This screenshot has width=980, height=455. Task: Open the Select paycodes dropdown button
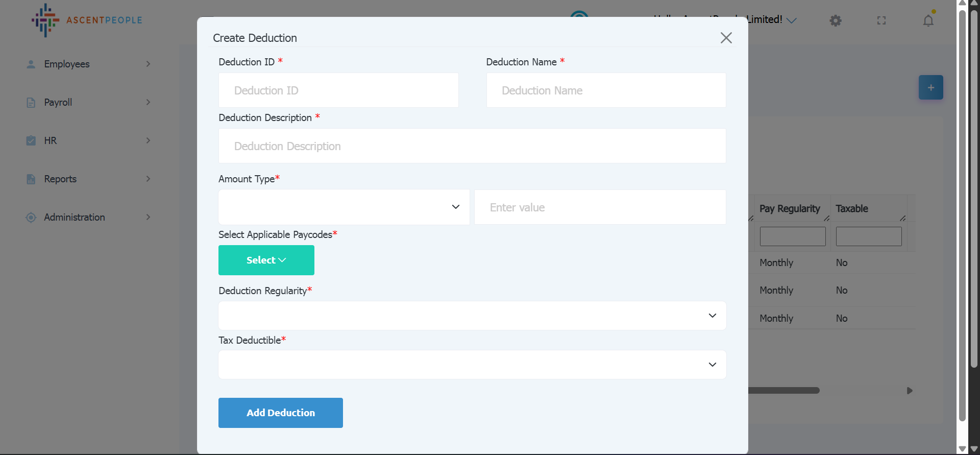click(266, 260)
